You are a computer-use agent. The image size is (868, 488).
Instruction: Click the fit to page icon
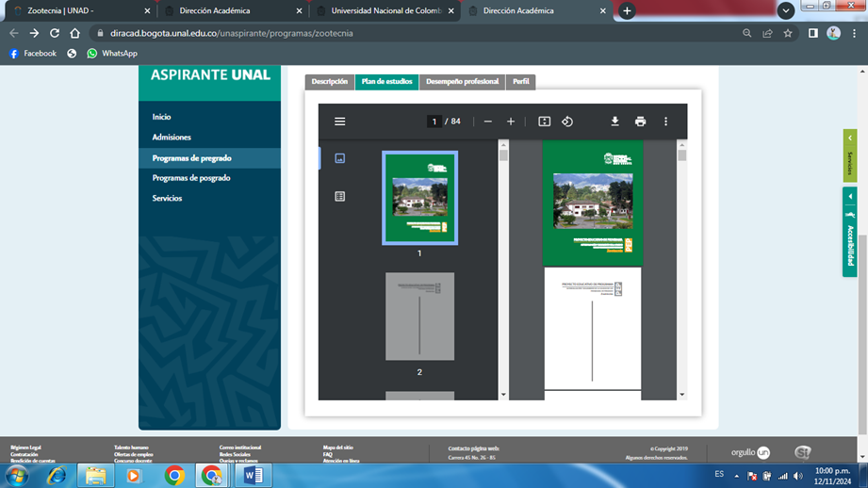click(x=544, y=122)
